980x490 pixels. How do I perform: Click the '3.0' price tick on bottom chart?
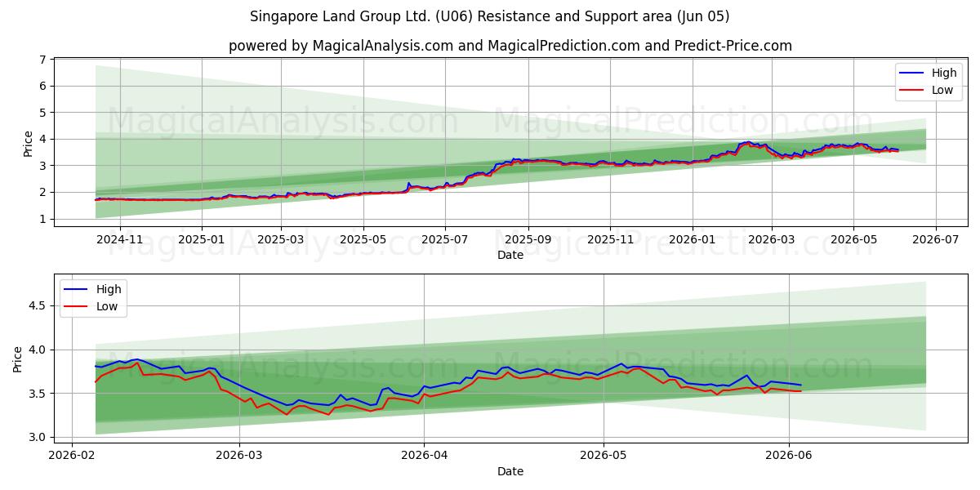(x=36, y=437)
